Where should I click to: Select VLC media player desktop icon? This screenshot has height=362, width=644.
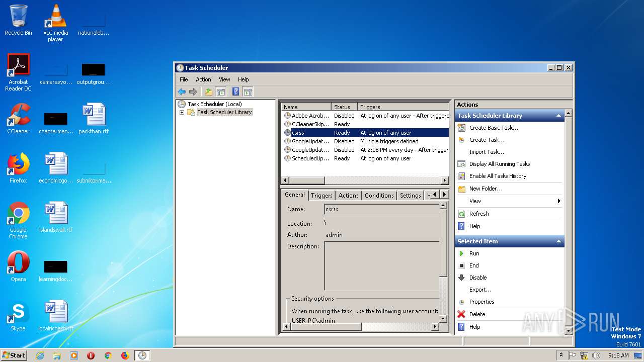(55, 23)
